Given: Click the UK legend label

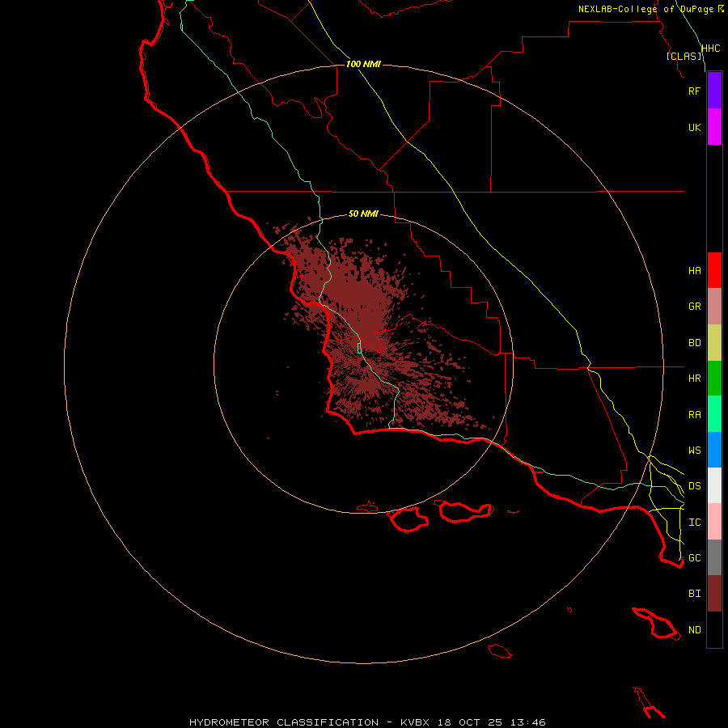Looking at the screenshot, I should click(x=694, y=127).
